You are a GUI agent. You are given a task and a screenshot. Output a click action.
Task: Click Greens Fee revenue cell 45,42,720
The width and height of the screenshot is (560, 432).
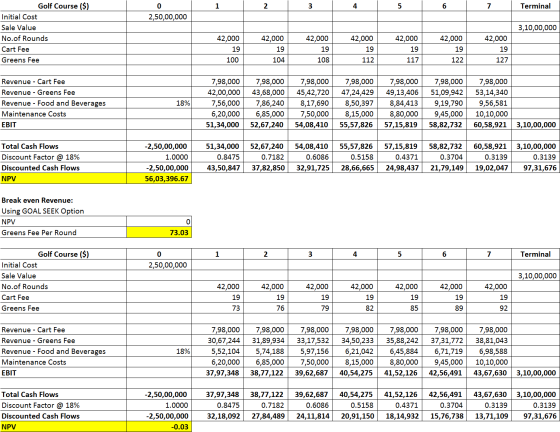310,92
